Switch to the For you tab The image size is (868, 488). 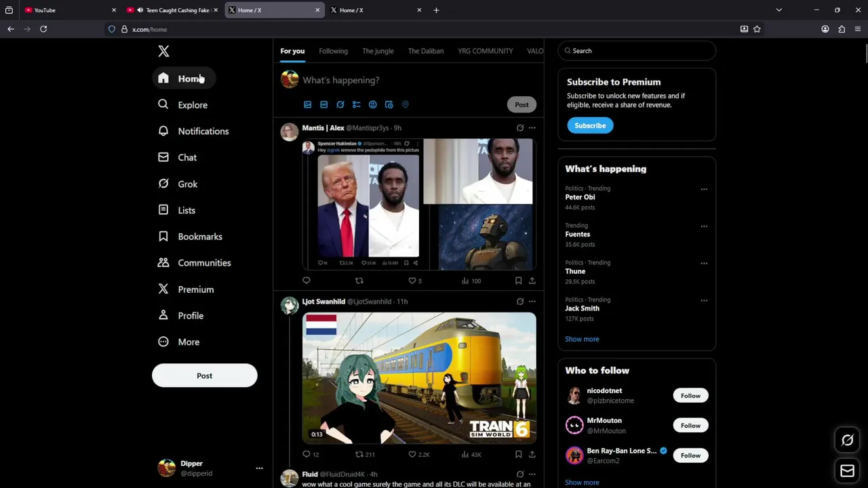point(292,51)
